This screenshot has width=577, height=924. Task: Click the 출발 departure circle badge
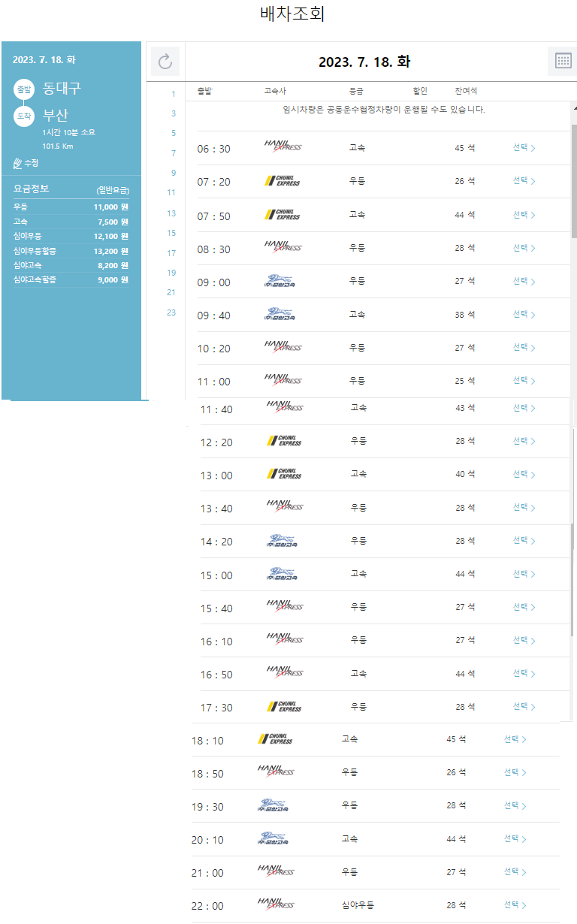24,90
